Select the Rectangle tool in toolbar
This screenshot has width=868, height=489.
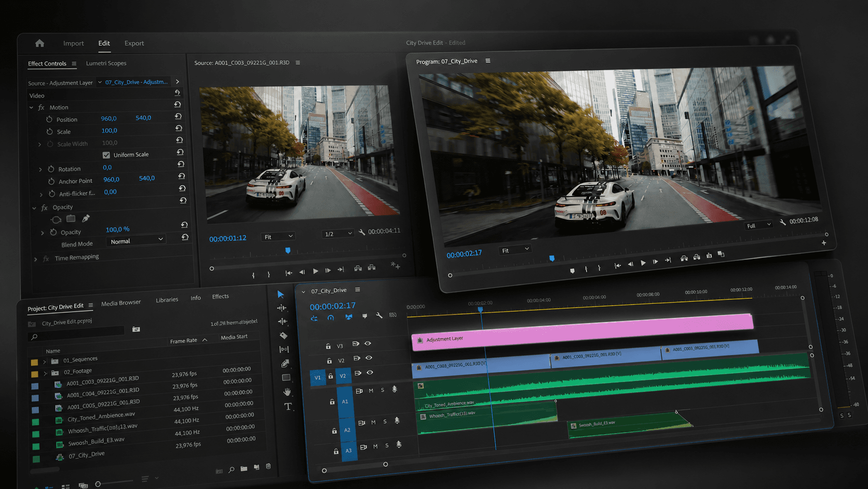[286, 377]
